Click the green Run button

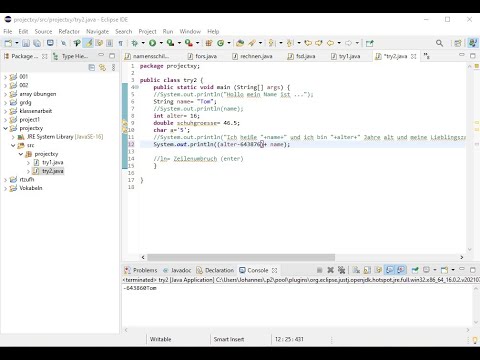point(153,43)
